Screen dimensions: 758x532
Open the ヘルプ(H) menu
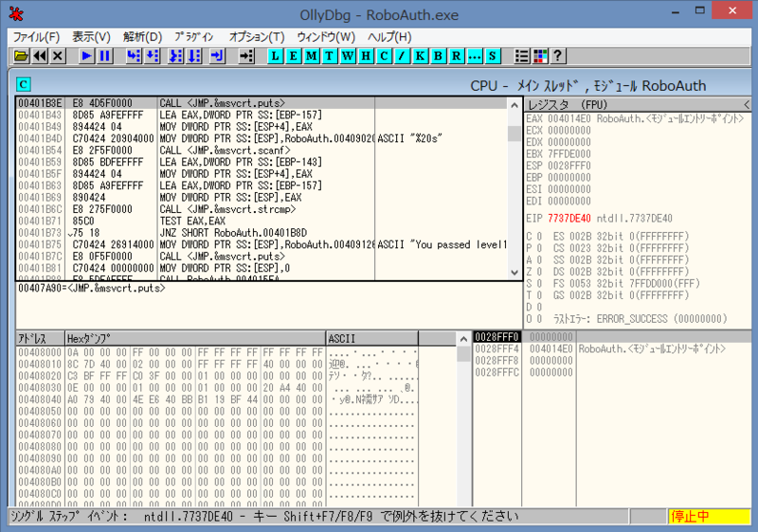pyautogui.click(x=389, y=37)
